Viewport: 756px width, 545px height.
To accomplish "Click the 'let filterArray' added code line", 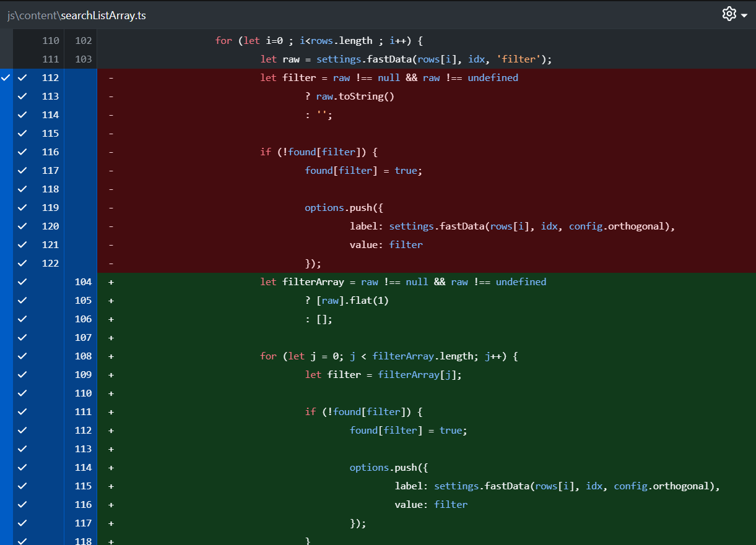I will pyautogui.click(x=402, y=282).
